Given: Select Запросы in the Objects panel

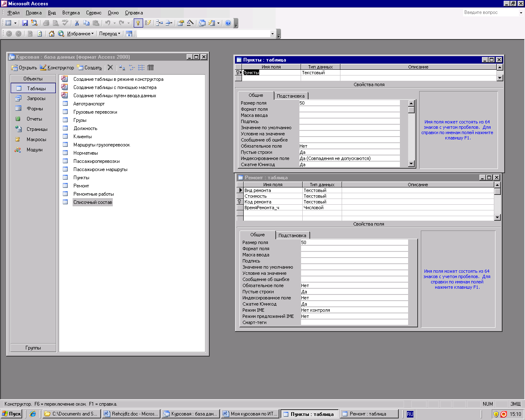Looking at the screenshot, I should (36, 98).
